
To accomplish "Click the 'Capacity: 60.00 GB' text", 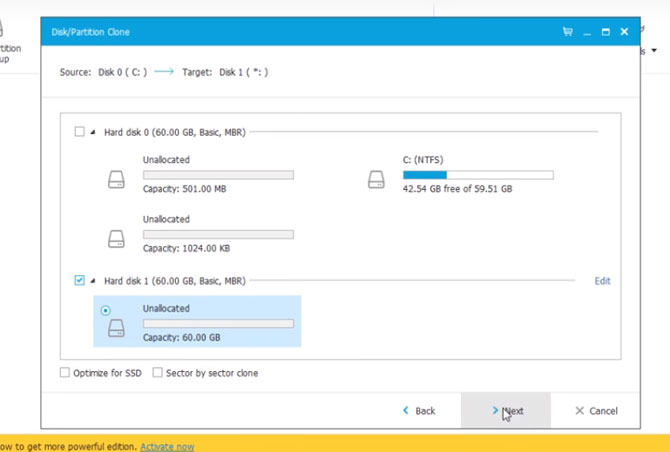I will click(182, 338).
